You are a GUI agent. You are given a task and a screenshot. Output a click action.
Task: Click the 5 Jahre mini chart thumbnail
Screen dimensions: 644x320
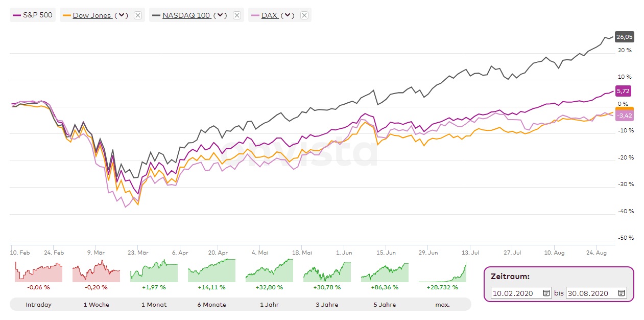(x=385, y=270)
